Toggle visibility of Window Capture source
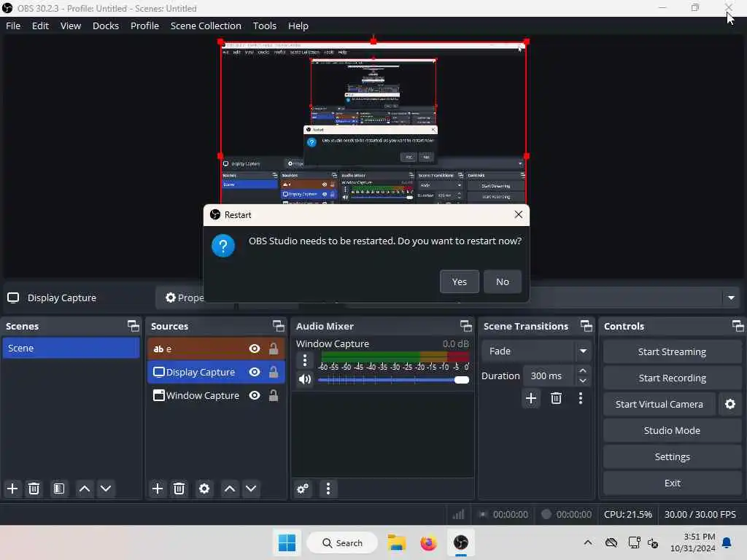 click(x=255, y=395)
